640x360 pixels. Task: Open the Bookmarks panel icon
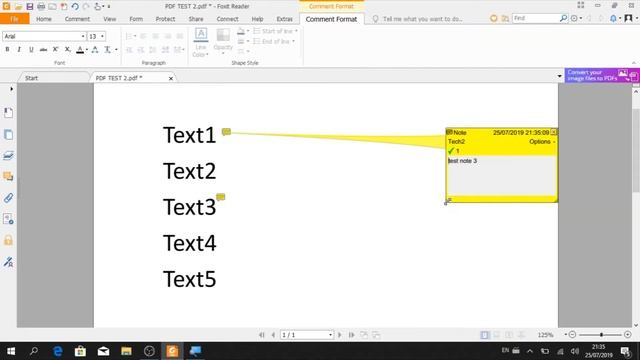click(x=8, y=113)
